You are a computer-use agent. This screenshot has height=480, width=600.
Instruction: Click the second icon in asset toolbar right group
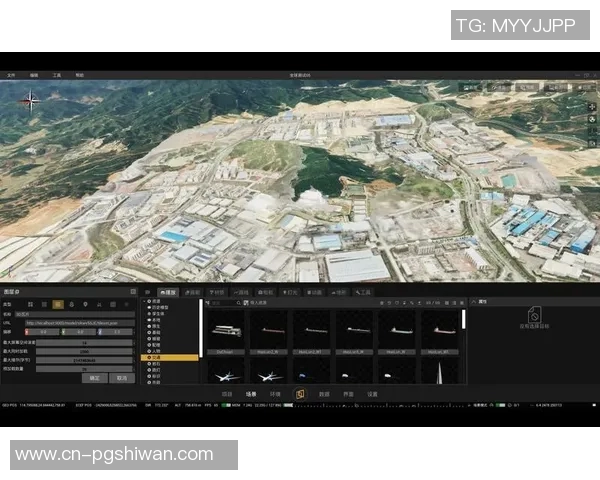(x=389, y=303)
